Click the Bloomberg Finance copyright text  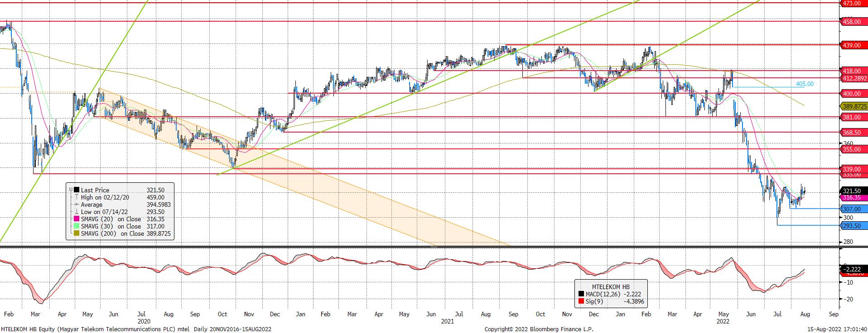click(x=539, y=329)
